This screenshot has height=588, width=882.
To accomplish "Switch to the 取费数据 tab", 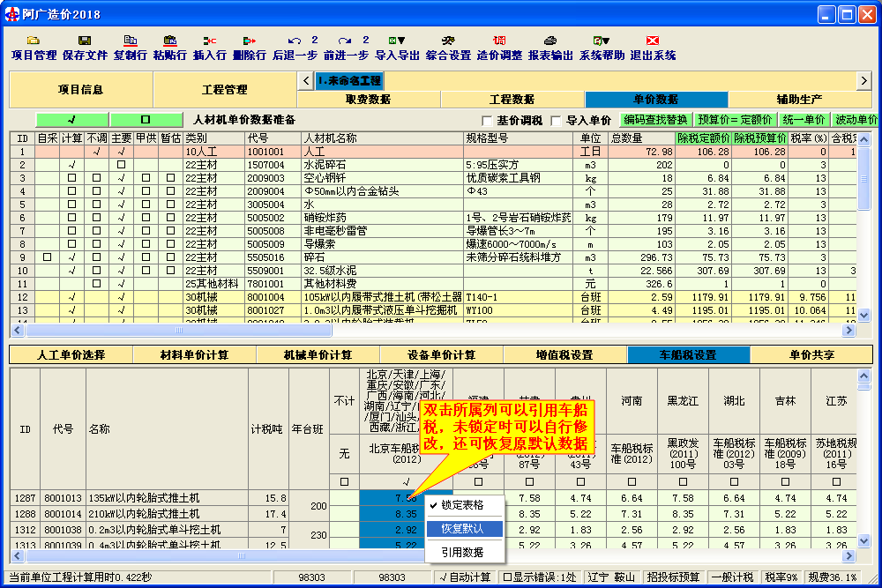I will [x=369, y=100].
